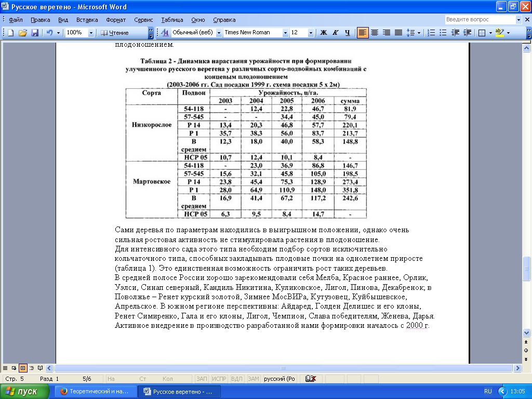Open the Таблица menu

(x=172, y=20)
